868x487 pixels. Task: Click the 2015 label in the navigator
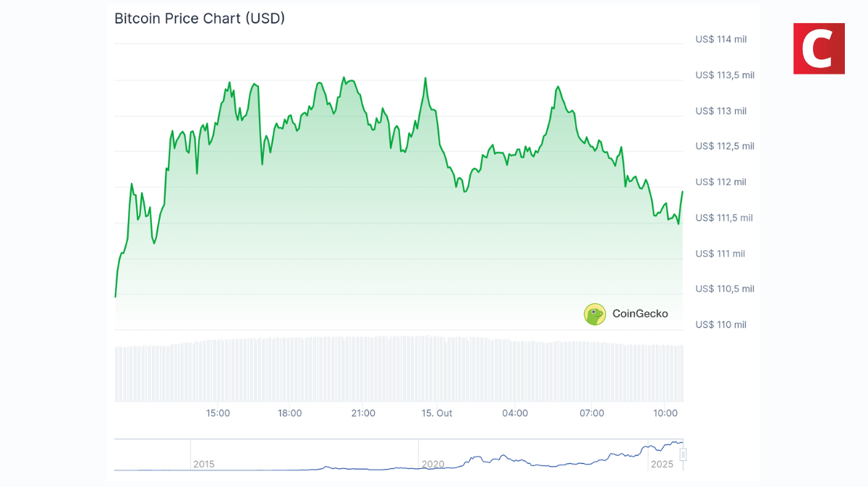204,464
